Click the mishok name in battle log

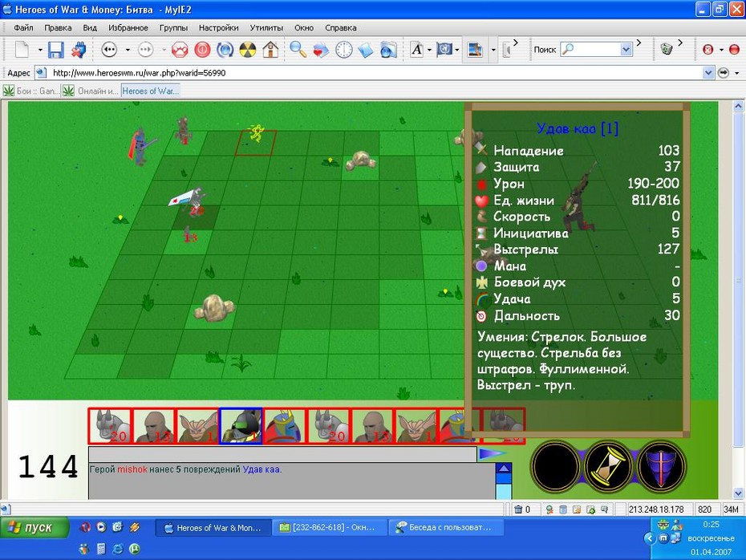tap(132, 469)
